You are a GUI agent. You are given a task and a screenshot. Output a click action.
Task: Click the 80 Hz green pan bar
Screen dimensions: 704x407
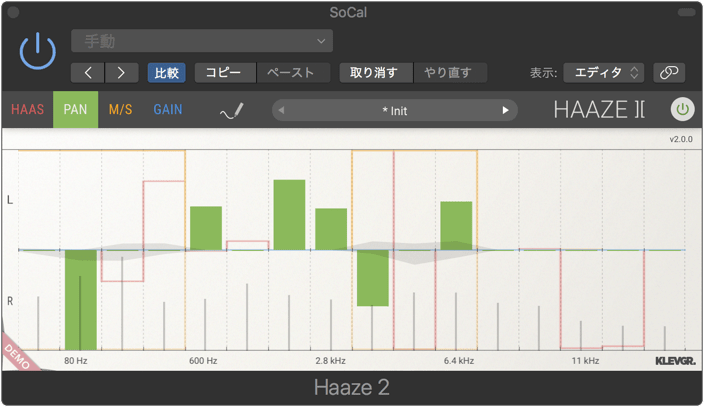(x=81, y=300)
